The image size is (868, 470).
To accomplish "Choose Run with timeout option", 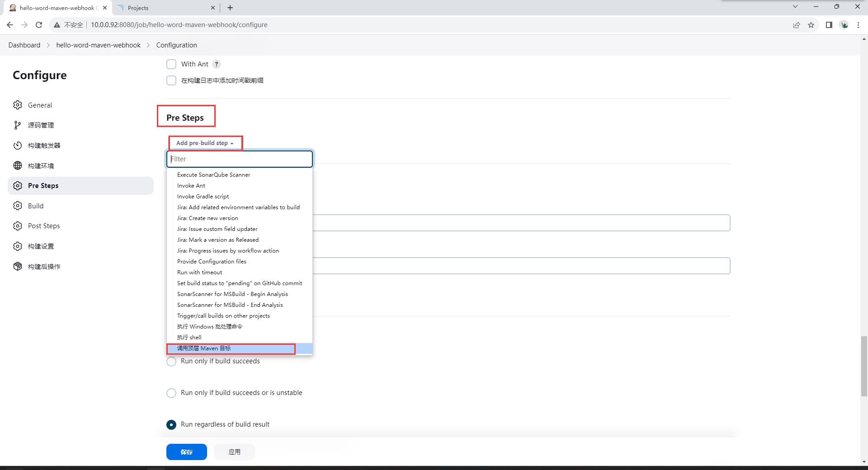I will pos(240,273).
